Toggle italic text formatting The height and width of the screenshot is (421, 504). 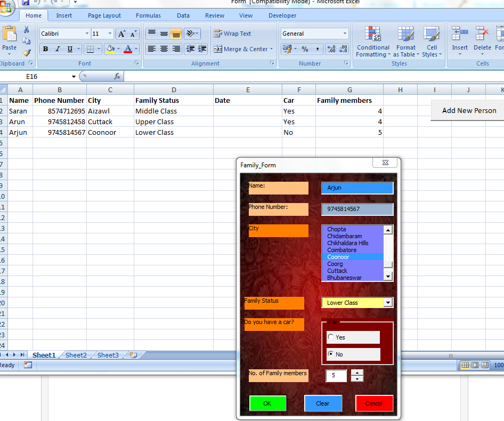coord(58,49)
